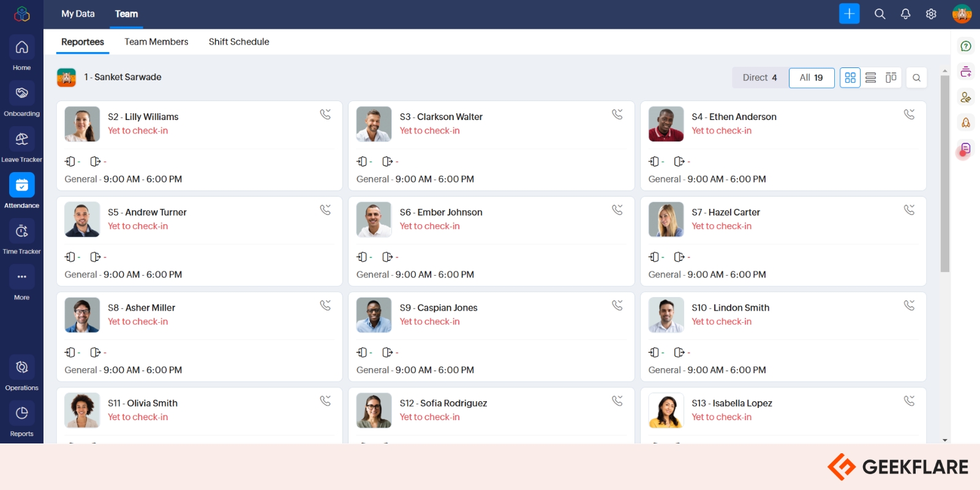Click Olivia Smith's Yet to check-in status
980x490 pixels.
138,417
